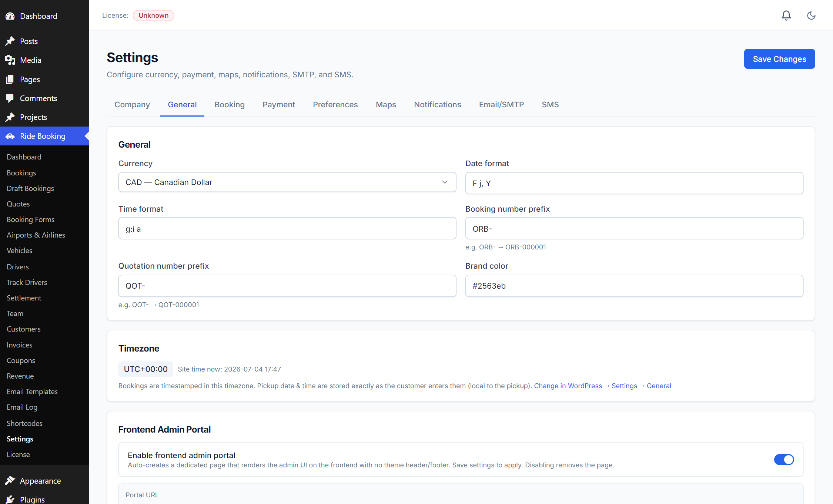Screen dimensions: 833x504
Task: Open the Ride Booking submenu Dashboard
Action: pyautogui.click(x=24, y=157)
